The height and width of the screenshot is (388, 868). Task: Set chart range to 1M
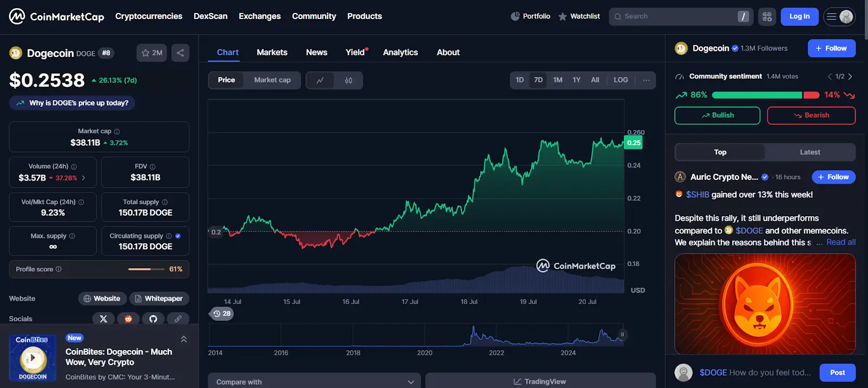coord(558,80)
